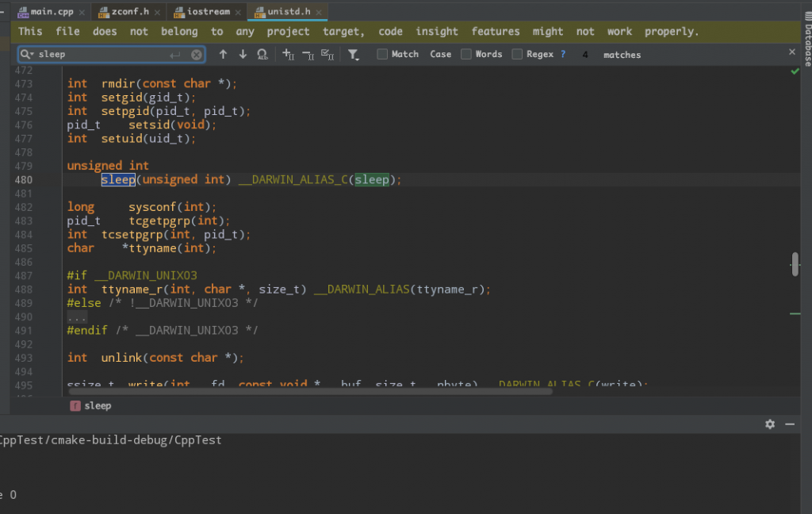The width and height of the screenshot is (812, 514).
Task: Close the iostream tab
Action: [x=238, y=12]
